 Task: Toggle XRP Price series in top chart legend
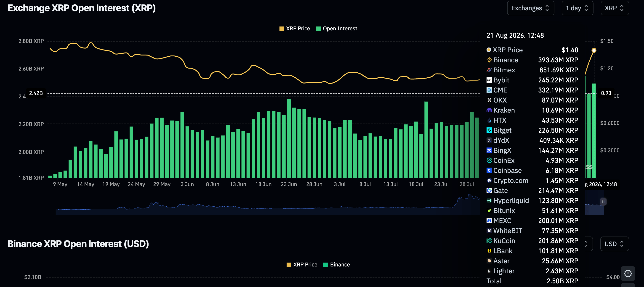(295, 29)
